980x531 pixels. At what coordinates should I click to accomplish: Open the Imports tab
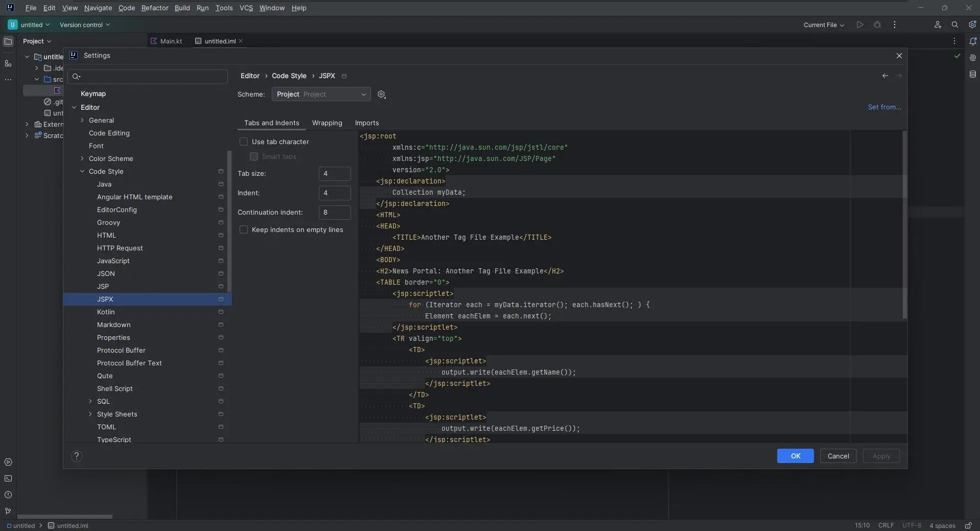(x=367, y=123)
